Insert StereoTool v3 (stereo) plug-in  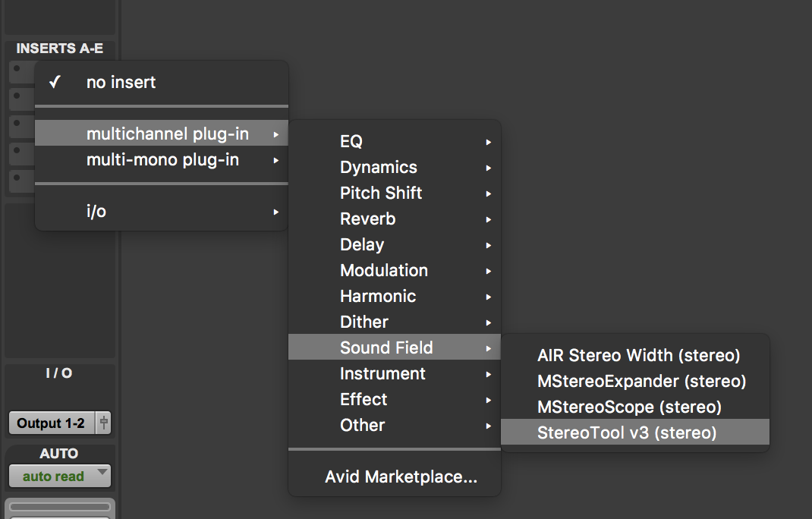(635, 432)
